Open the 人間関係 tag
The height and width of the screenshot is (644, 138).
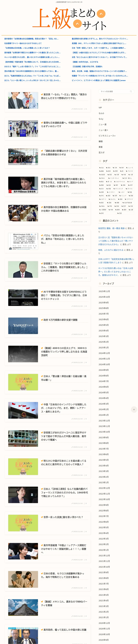[103, 210]
